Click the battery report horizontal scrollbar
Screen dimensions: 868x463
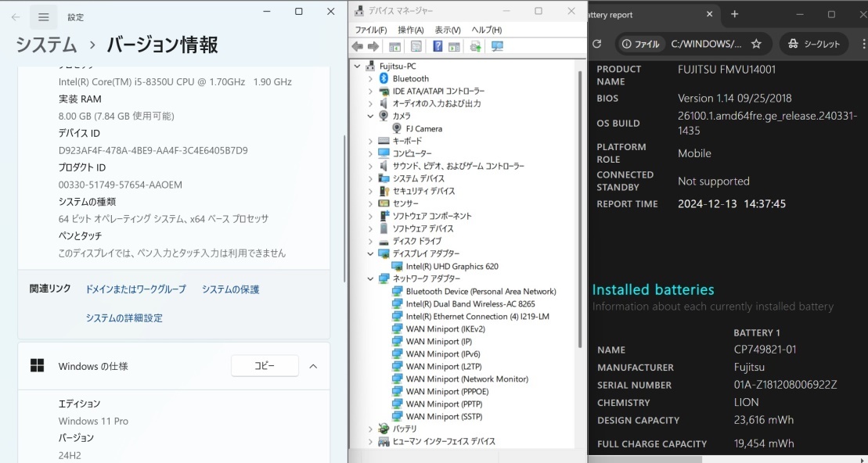coord(645,459)
